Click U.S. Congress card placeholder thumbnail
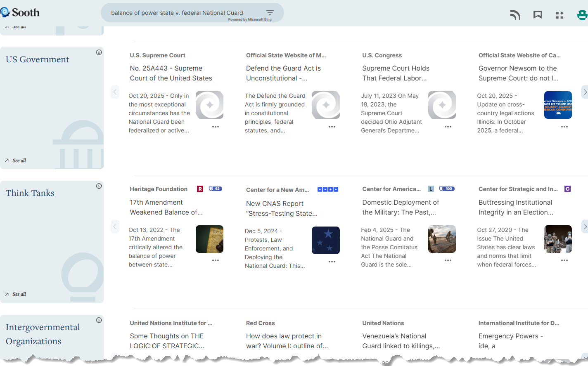 pyautogui.click(x=442, y=105)
